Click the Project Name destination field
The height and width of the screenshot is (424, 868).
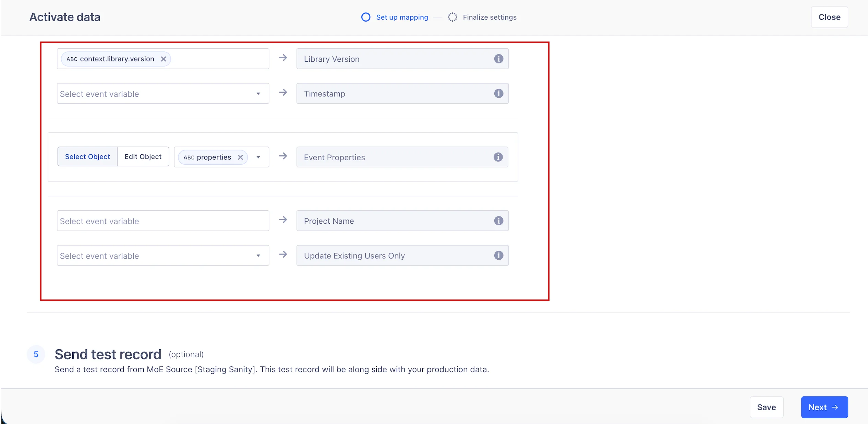pos(402,221)
